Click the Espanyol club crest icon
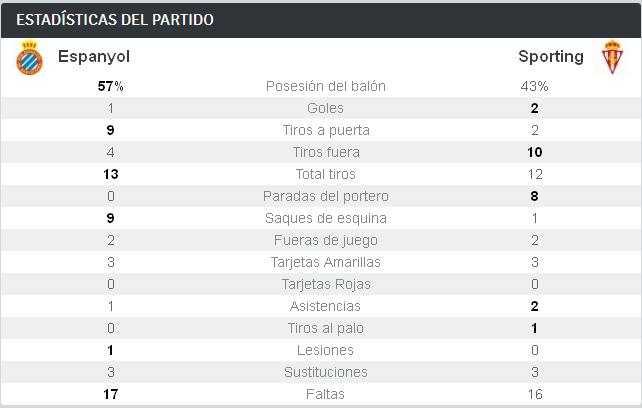Viewport: 642px width, 409px height. pyautogui.click(x=29, y=59)
